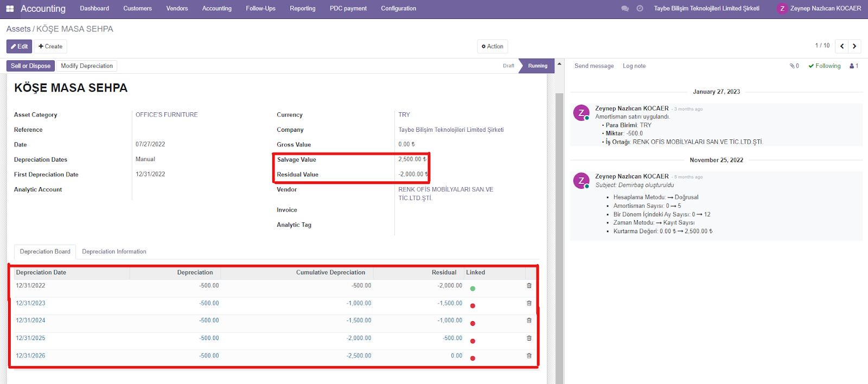This screenshot has height=384, width=868.
Task: Open the followers person icon
Action: coord(854,66)
